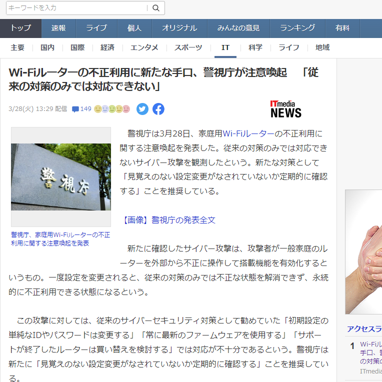Share article via Facebook icon
Image resolution: width=382 pixels, height=382 pixels.
point(158,109)
